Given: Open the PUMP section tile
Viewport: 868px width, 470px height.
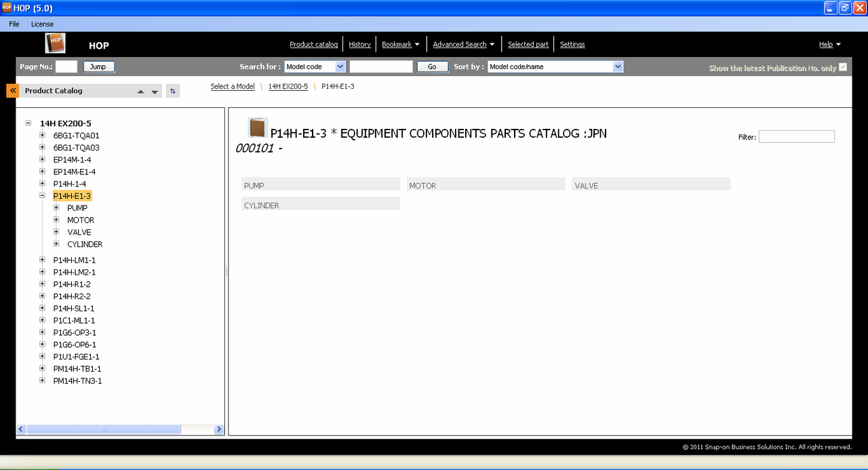Looking at the screenshot, I should (x=321, y=184).
